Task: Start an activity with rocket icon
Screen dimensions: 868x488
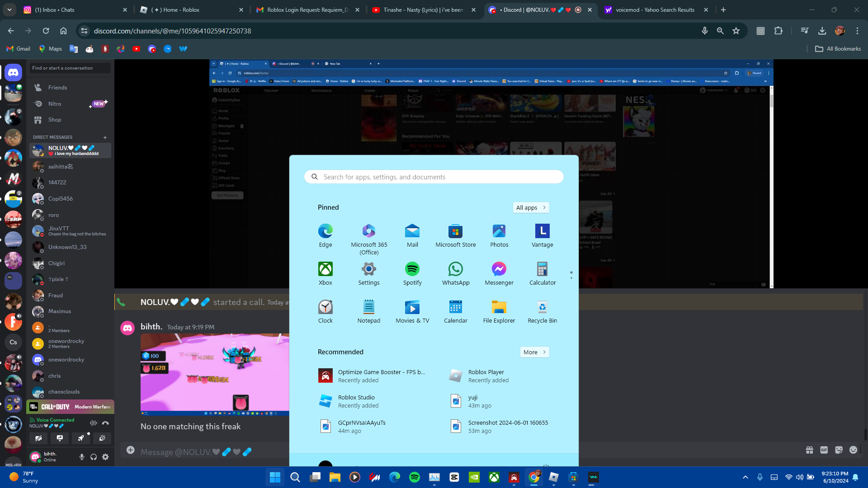Action: pos(81,438)
